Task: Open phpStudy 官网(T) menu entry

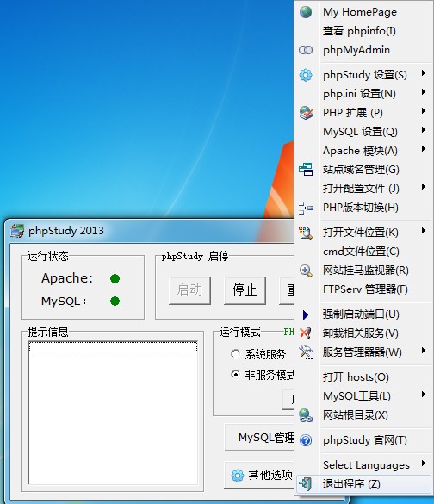Action: pos(363,440)
